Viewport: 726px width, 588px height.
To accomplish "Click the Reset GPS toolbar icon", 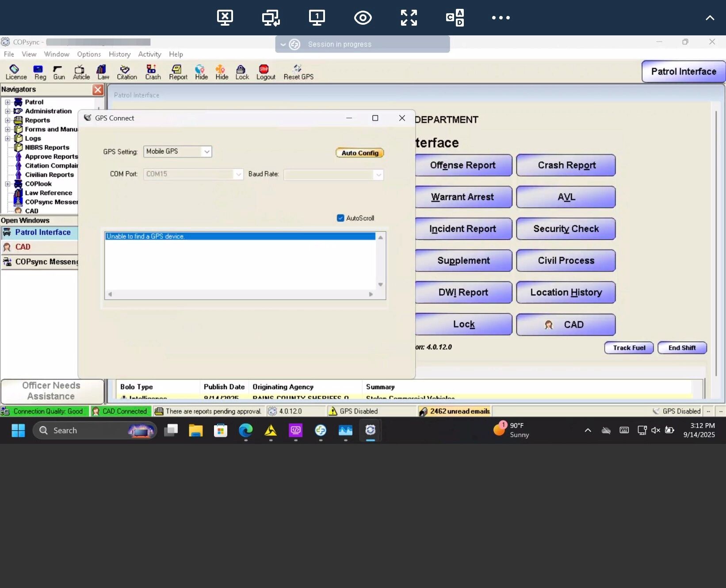I will pyautogui.click(x=298, y=72).
